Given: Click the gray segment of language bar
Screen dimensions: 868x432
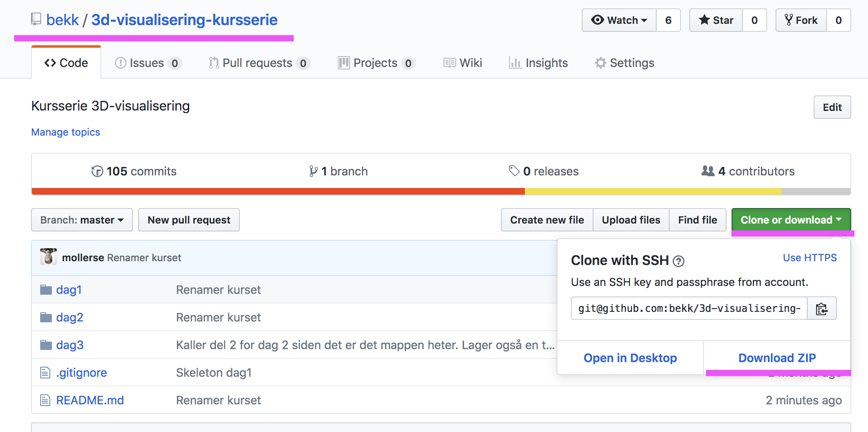Looking at the screenshot, I should [x=816, y=192].
